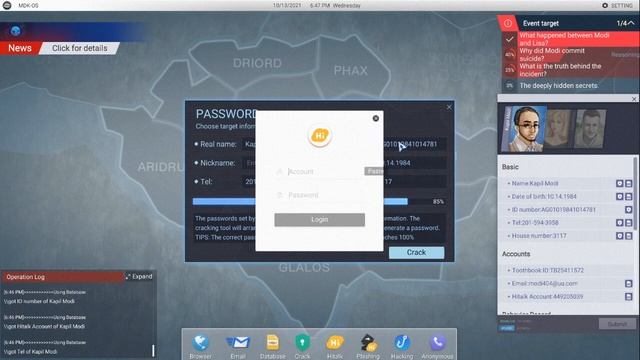
Task: Select 'Why did Modi commit suicide?' target
Action: pyautogui.click(x=570, y=54)
